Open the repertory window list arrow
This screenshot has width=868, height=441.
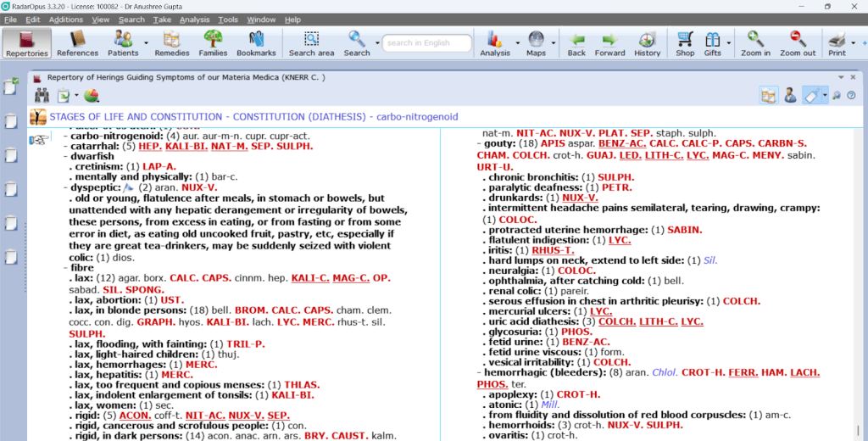(841, 77)
